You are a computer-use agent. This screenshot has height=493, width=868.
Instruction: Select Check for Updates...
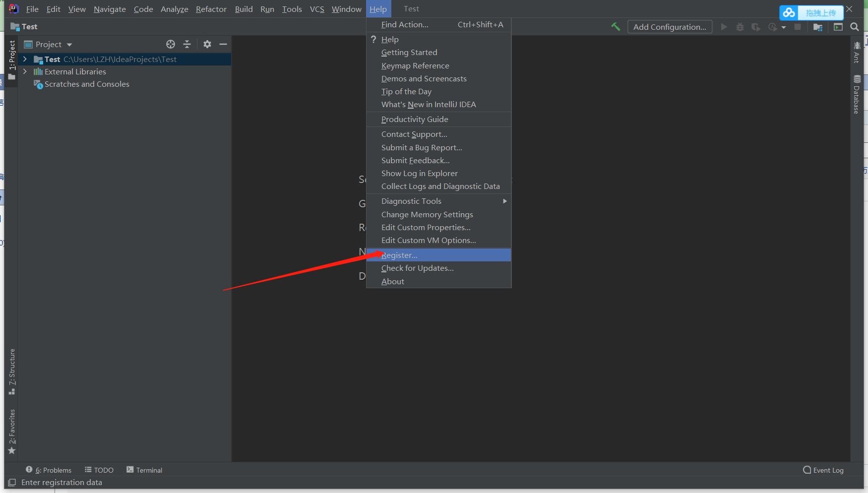click(x=438, y=268)
